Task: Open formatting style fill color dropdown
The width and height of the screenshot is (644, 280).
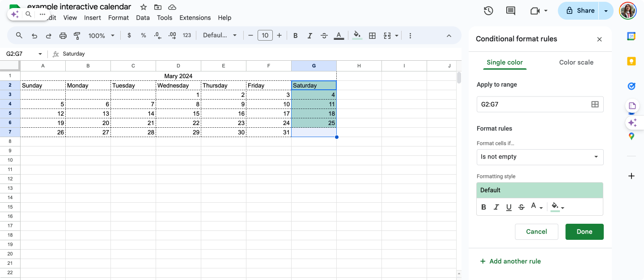Action: click(x=557, y=207)
